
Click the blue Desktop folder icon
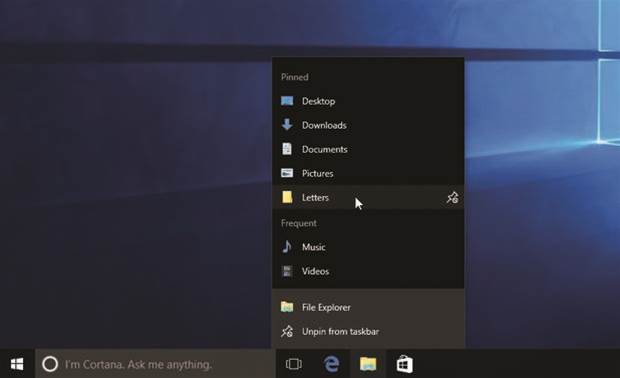click(x=287, y=101)
